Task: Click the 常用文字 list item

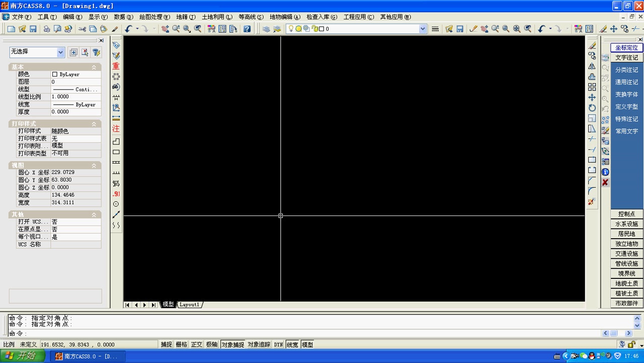Action: [626, 131]
